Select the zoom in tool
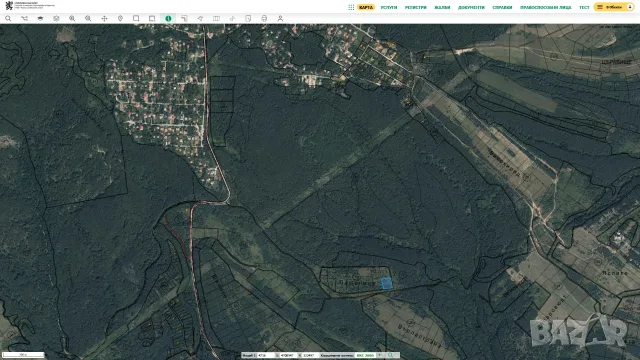The width and height of the screenshot is (640, 360). click(x=72, y=18)
